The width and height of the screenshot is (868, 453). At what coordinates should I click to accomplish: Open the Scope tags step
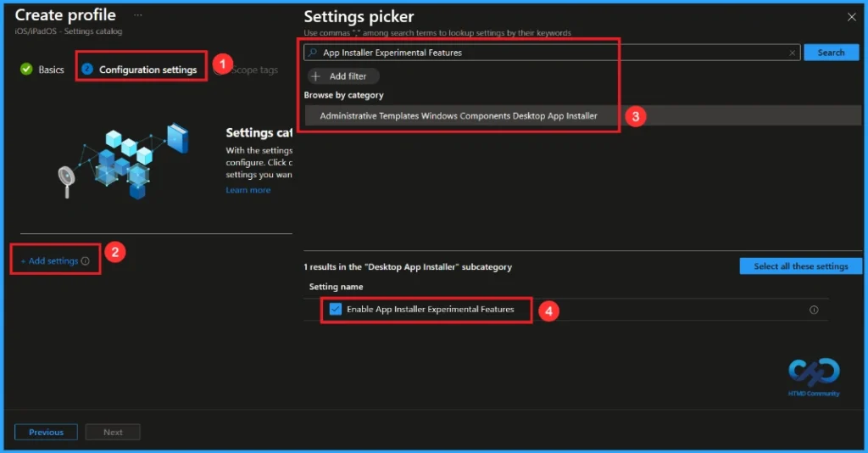pyautogui.click(x=254, y=70)
